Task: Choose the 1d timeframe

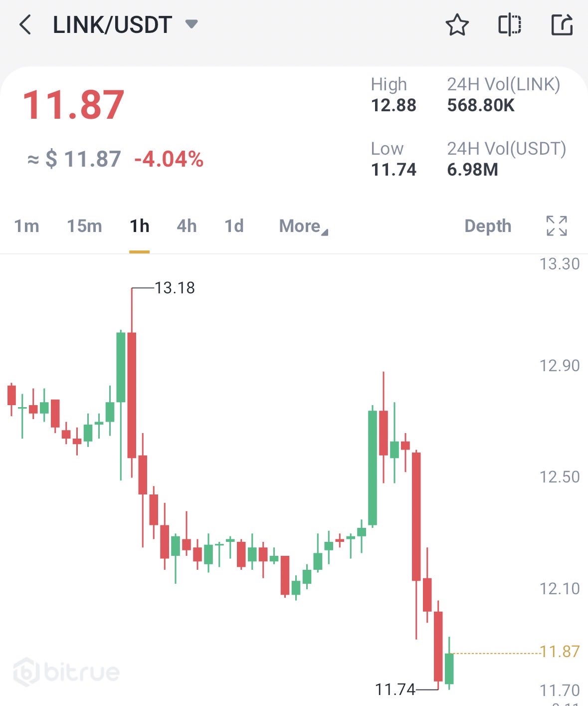Action: [234, 227]
